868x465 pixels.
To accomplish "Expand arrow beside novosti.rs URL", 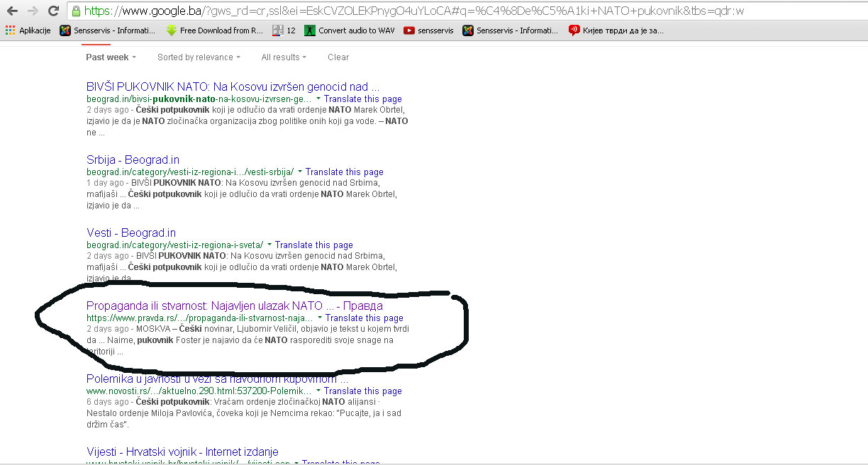I will [x=318, y=391].
